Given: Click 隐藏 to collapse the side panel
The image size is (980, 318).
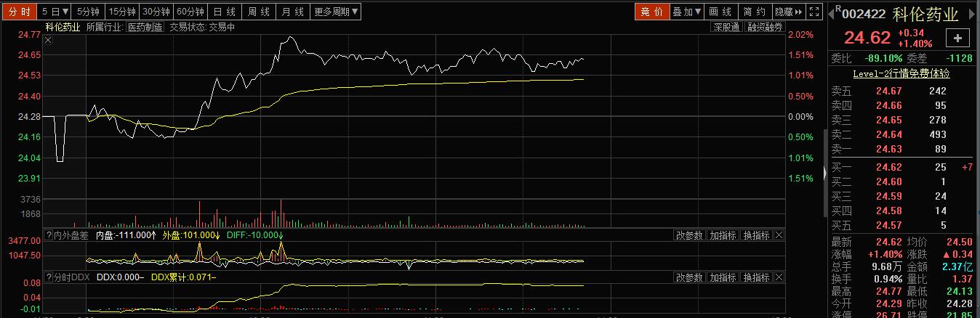Looking at the screenshot, I should (x=788, y=12).
